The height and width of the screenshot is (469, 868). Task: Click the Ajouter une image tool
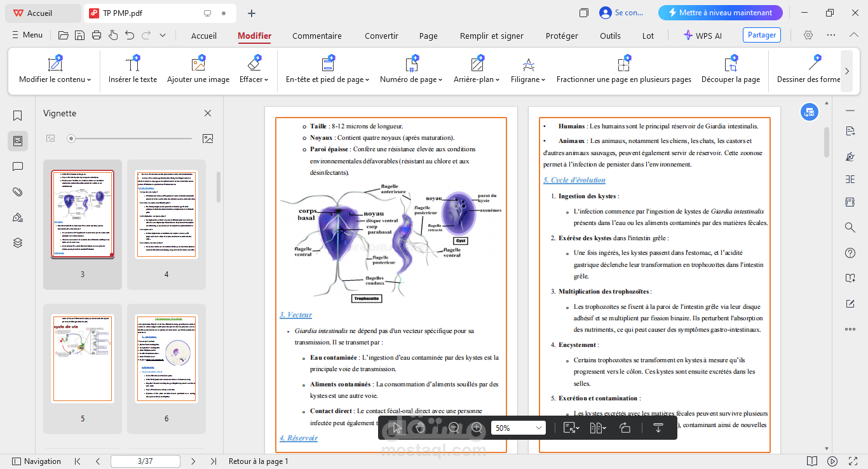coord(198,70)
